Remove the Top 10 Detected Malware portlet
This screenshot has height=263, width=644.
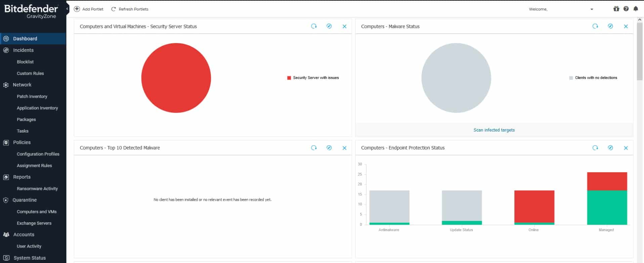point(344,148)
